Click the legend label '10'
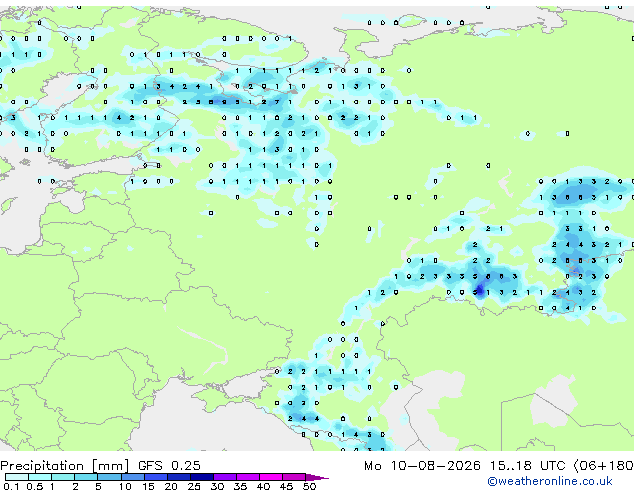This screenshot has width=634, height=490. (125, 486)
